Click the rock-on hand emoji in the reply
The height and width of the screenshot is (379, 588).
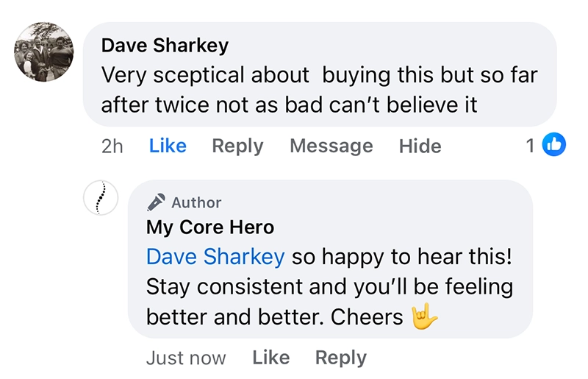(x=425, y=316)
